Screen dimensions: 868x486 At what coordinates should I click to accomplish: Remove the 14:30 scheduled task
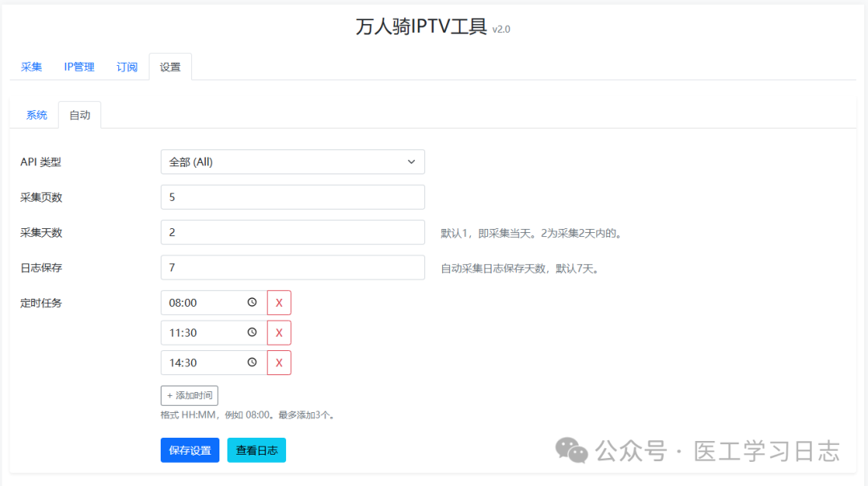[x=279, y=362]
